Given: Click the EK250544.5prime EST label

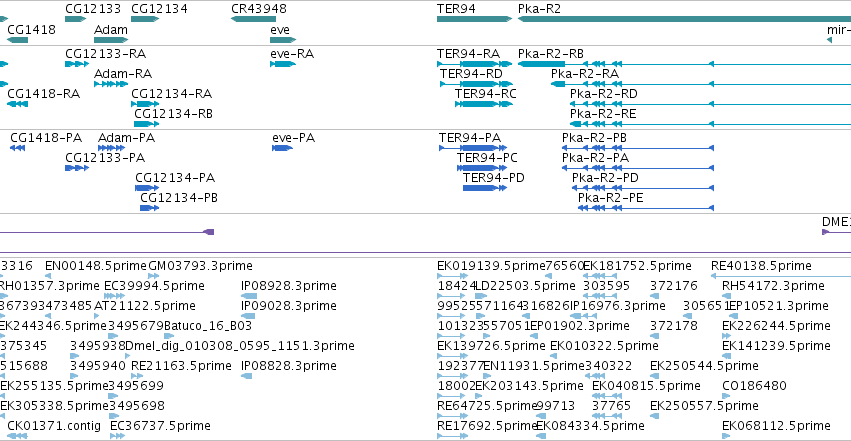Looking at the screenshot, I should 704,366.
